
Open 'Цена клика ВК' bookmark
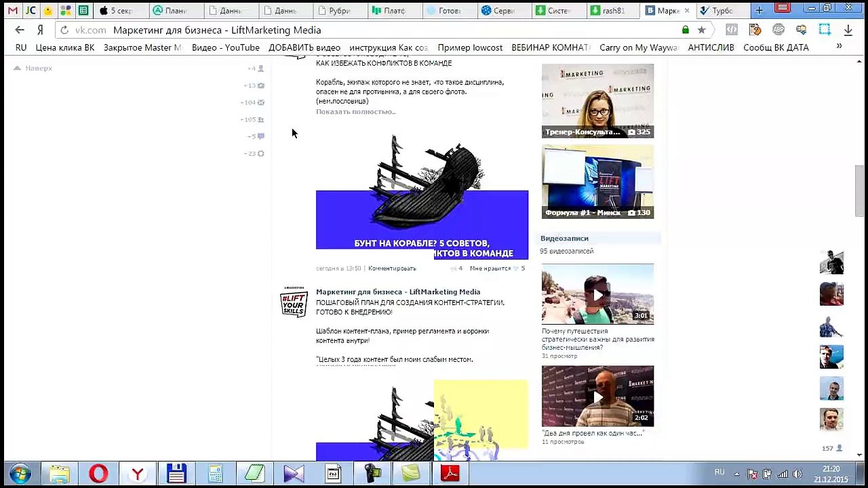65,47
